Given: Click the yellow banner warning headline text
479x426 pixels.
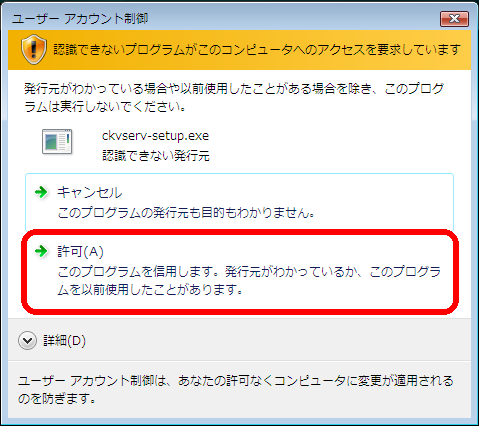Looking at the screenshot, I should tap(257, 50).
